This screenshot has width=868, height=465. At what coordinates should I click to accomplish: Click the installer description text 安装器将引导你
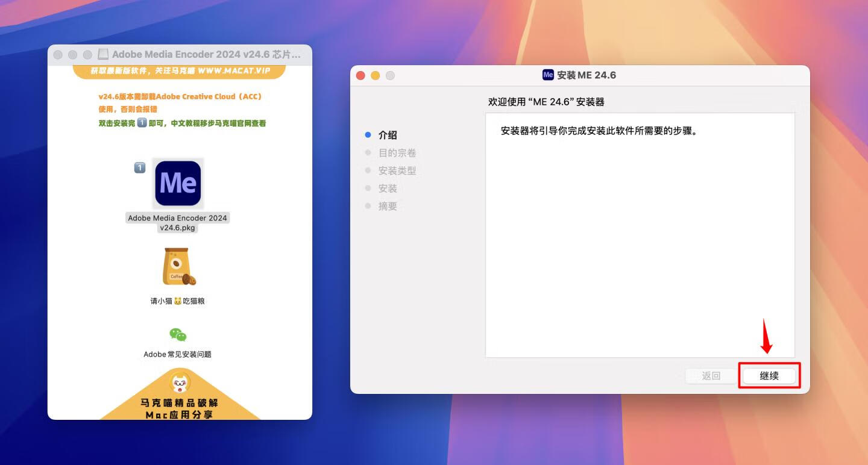[599, 131]
